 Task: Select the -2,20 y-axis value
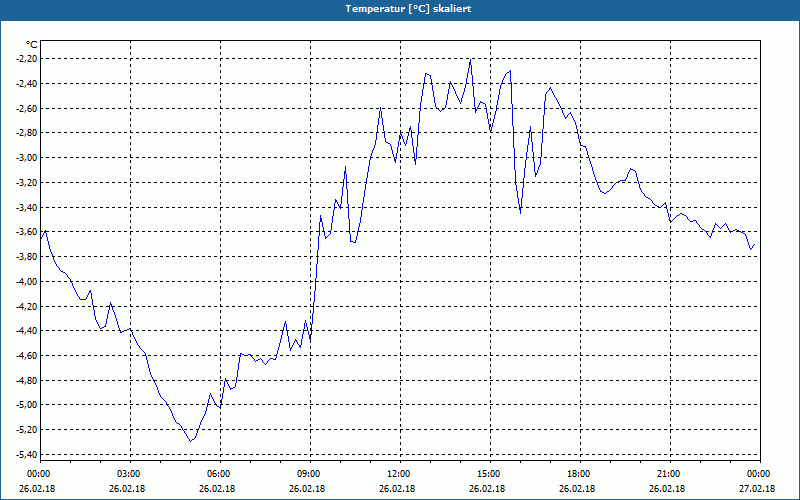[27, 59]
